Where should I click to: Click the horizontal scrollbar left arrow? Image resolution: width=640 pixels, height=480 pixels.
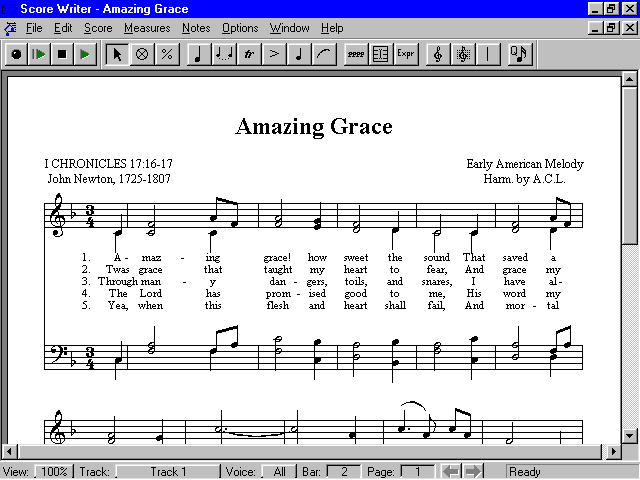point(9,451)
